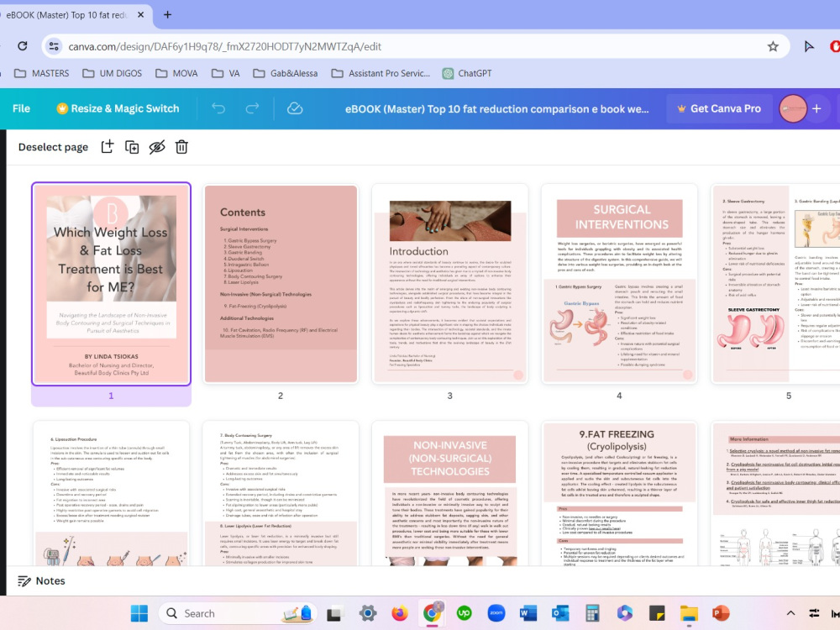This screenshot has width=840, height=630.
Task: Click the page number 1 label
Action: click(111, 396)
